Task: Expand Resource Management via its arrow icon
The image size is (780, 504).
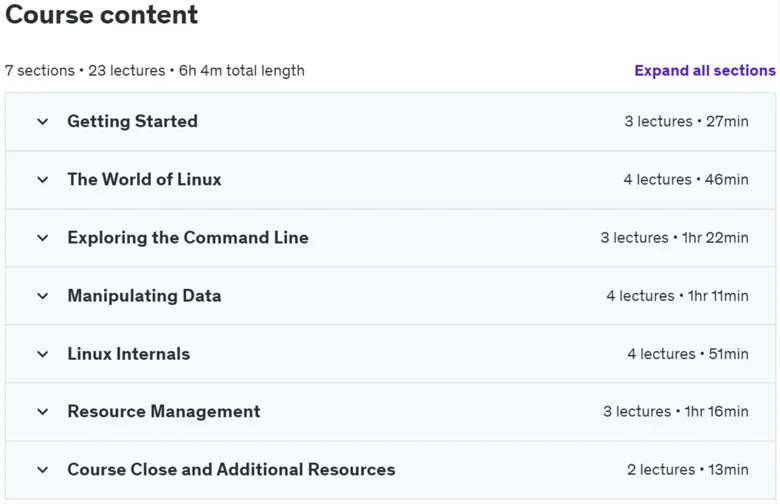Action: pyautogui.click(x=43, y=411)
